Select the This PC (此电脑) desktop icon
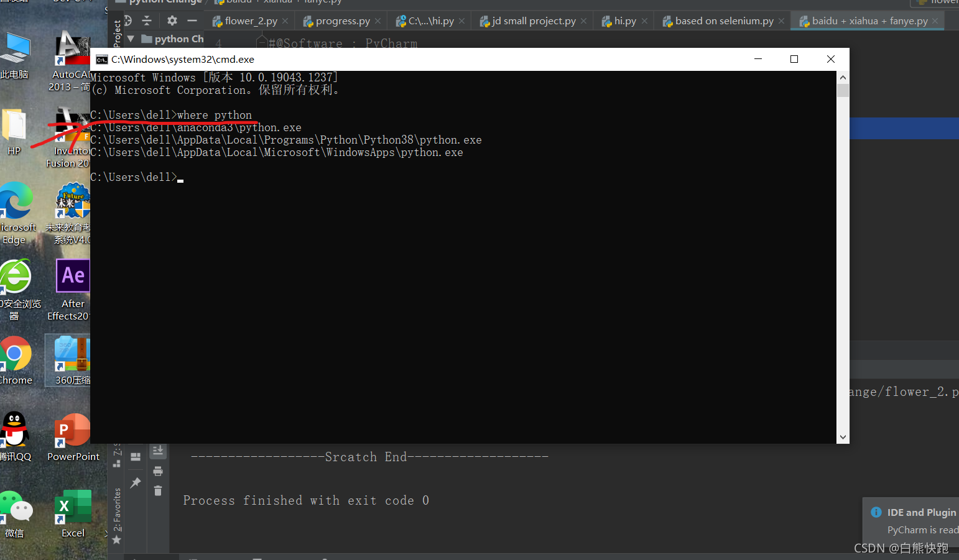The height and width of the screenshot is (560, 959). pos(14,56)
